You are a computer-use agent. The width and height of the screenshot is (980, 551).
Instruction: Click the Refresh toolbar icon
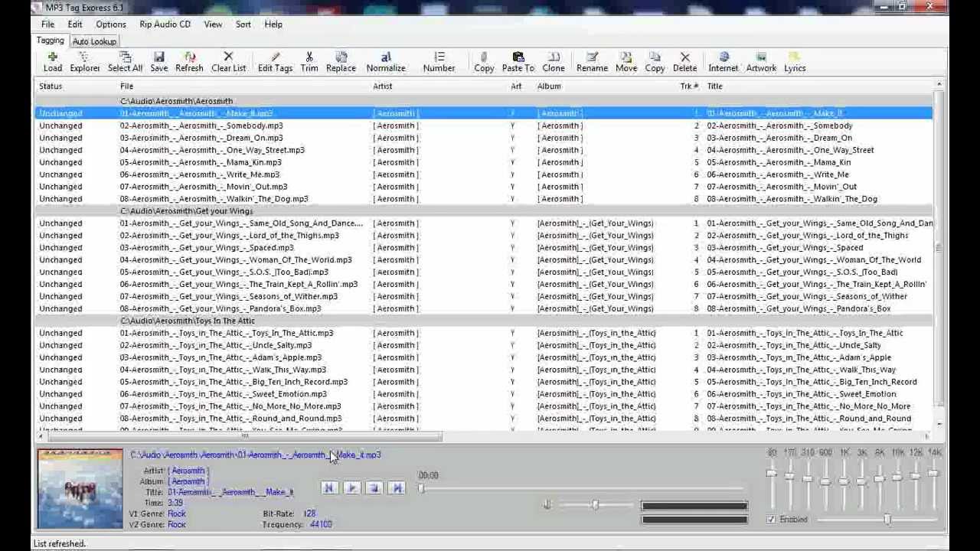pyautogui.click(x=189, y=61)
